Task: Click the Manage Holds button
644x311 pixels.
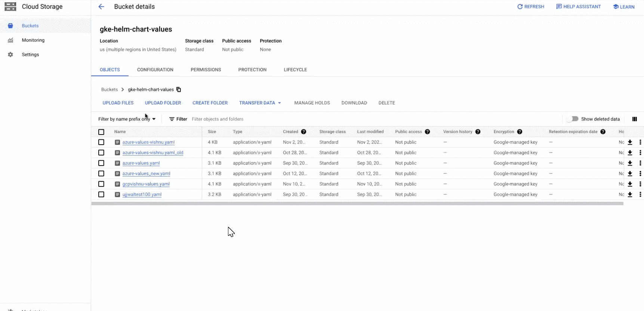Action: 312,103
